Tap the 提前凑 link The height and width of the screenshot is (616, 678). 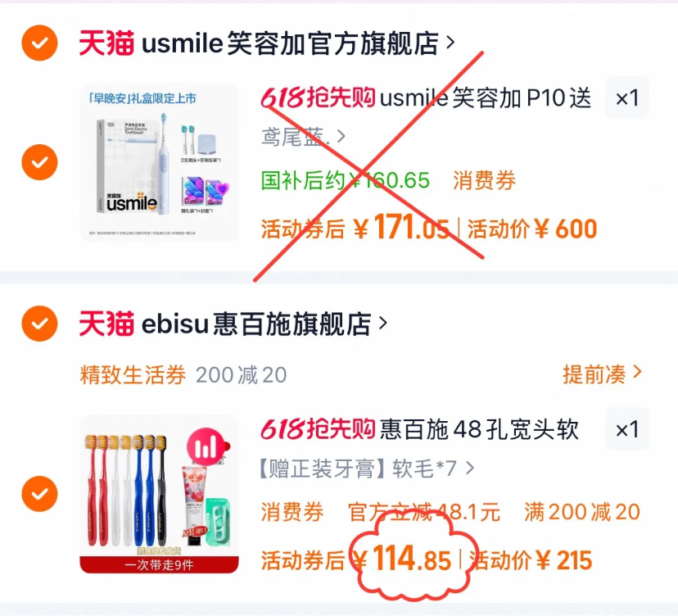pos(602,374)
